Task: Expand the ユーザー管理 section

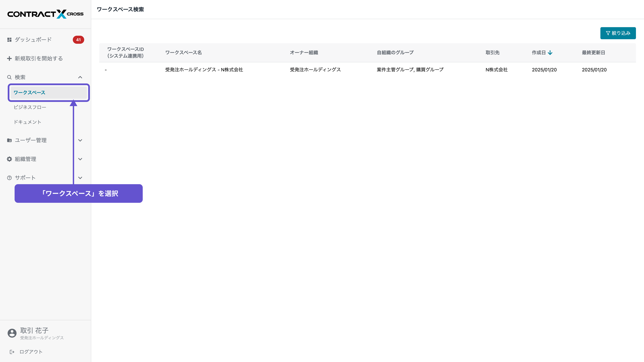Action: (x=80, y=140)
